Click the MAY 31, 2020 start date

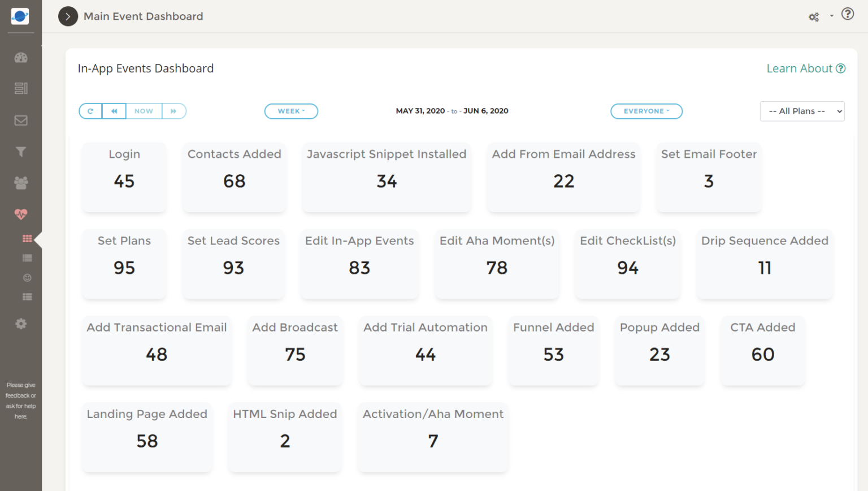420,111
